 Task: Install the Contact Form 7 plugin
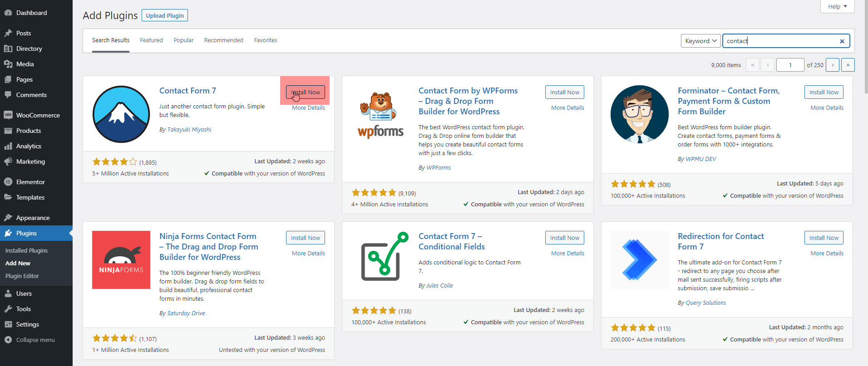tap(306, 92)
